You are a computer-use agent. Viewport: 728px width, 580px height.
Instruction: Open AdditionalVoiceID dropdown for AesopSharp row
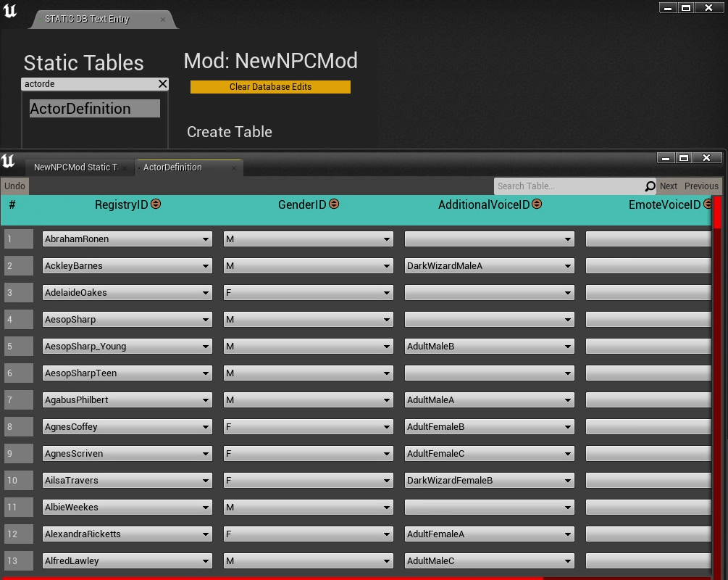pos(490,319)
